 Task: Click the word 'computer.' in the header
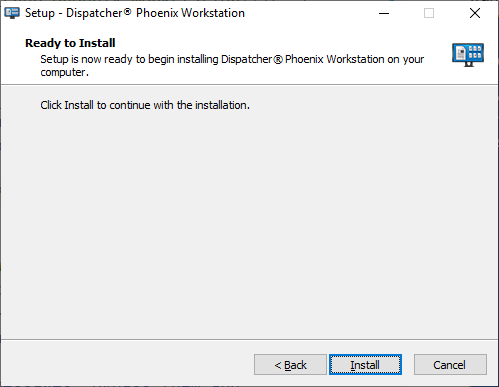(65, 72)
